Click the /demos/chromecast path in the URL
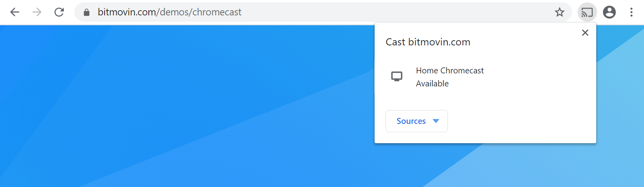Image resolution: width=644 pixels, height=187 pixels. coord(198,12)
